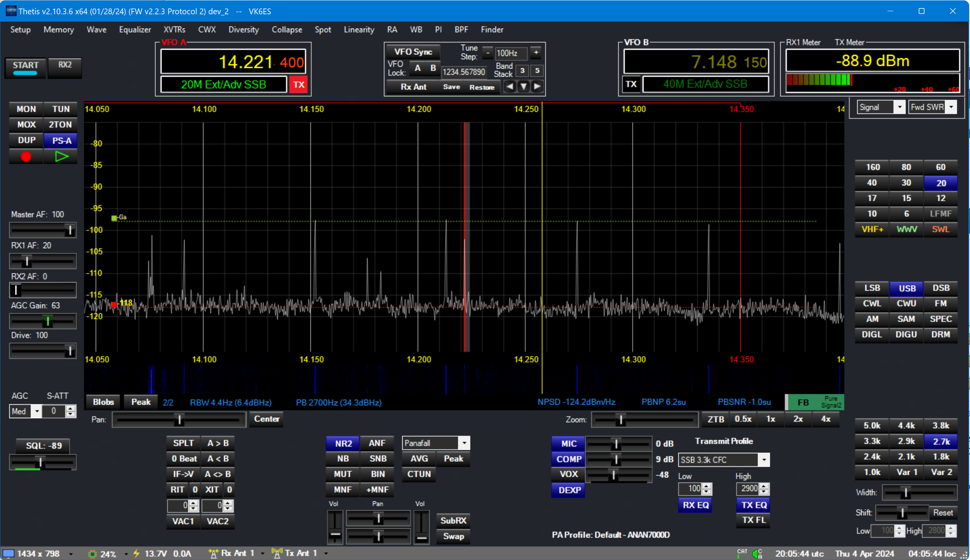Screen dimensions: 970x560
Task: Open the Diversity menu
Action: (243, 30)
